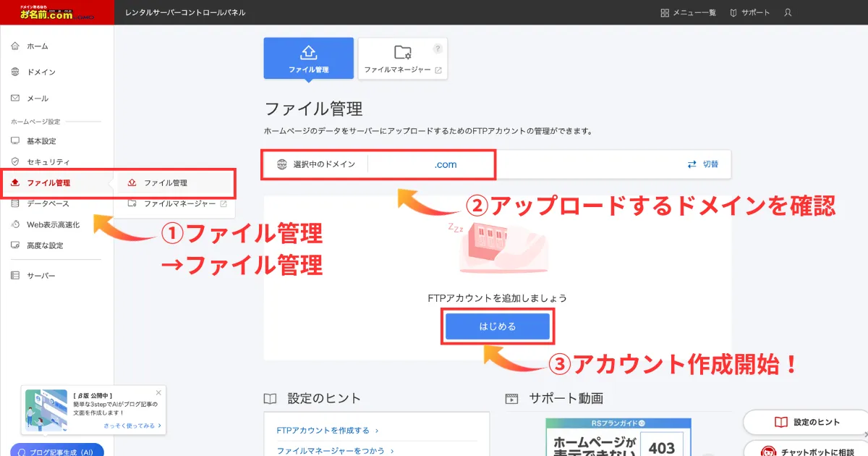
Task: Select メール in the sidebar
Action: [38, 98]
